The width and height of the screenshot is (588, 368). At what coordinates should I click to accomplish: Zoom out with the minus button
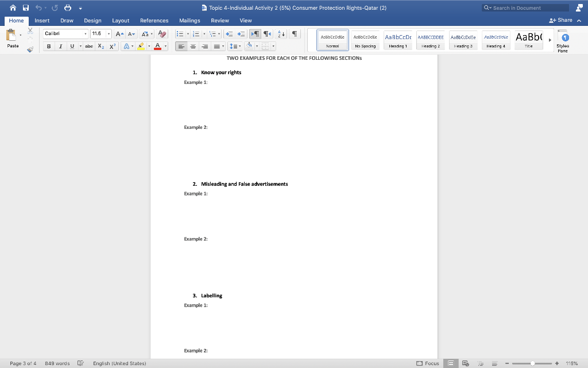pos(507,363)
